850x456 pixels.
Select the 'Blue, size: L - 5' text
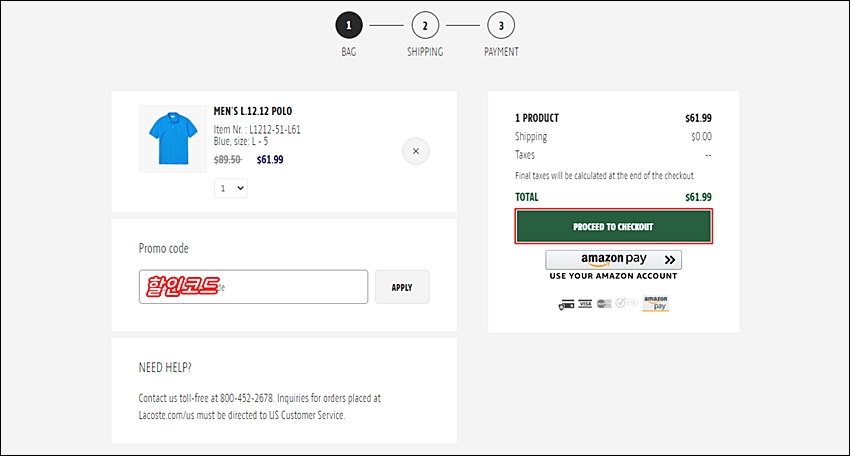pyautogui.click(x=241, y=141)
